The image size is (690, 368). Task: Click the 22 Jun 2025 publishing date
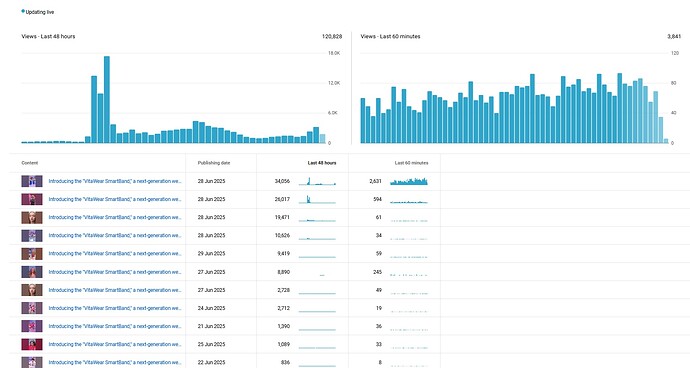click(x=211, y=362)
